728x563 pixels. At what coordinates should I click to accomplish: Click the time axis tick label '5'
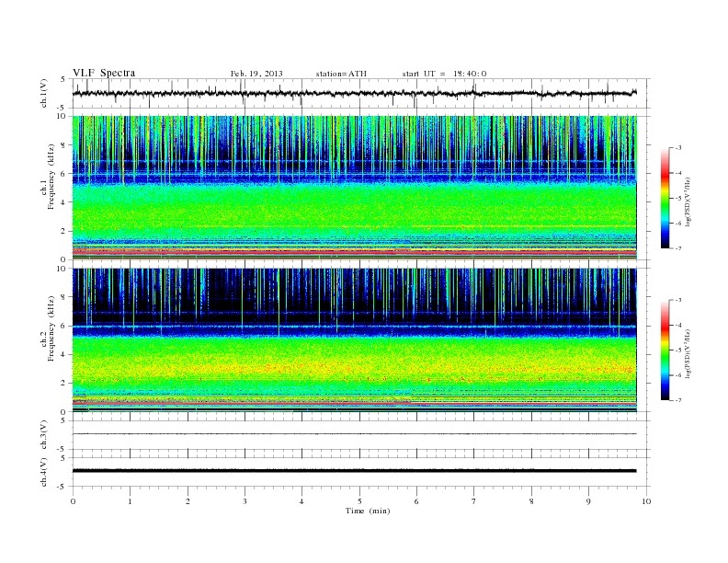[x=359, y=501]
